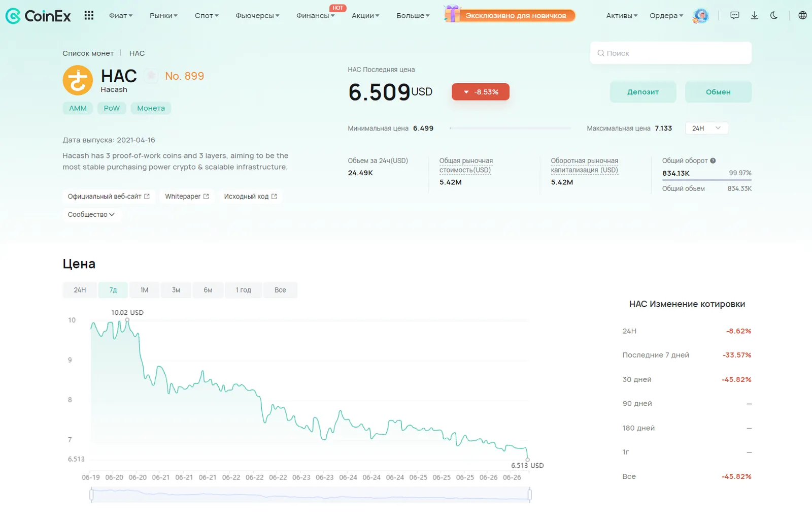Viewport: 812px width, 519px height.
Task: Expand the Больше menu
Action: point(413,16)
